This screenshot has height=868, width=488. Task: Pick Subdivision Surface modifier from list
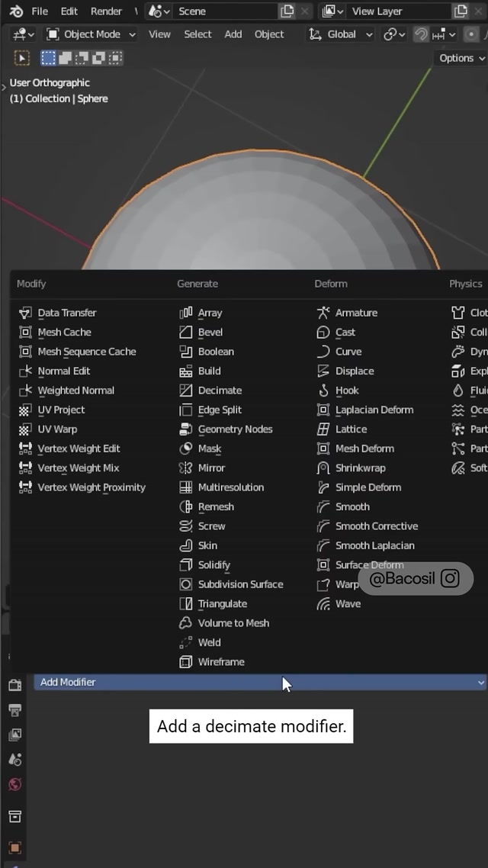coord(240,584)
